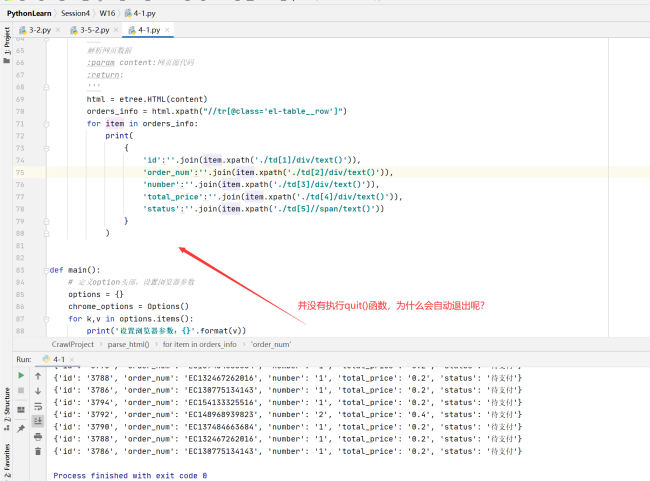Click CrawlProject in the code breadcrumb
The width and height of the screenshot is (650, 481).
tap(73, 344)
